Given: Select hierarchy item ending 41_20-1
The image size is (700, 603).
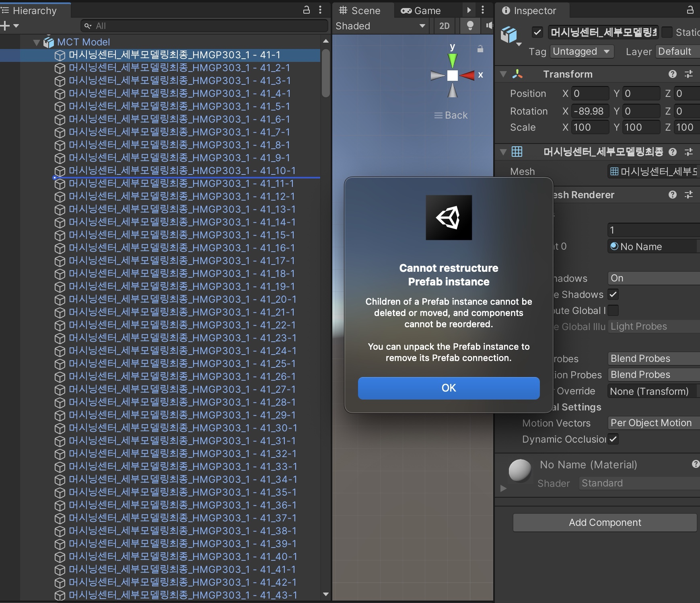Looking at the screenshot, I should [182, 299].
